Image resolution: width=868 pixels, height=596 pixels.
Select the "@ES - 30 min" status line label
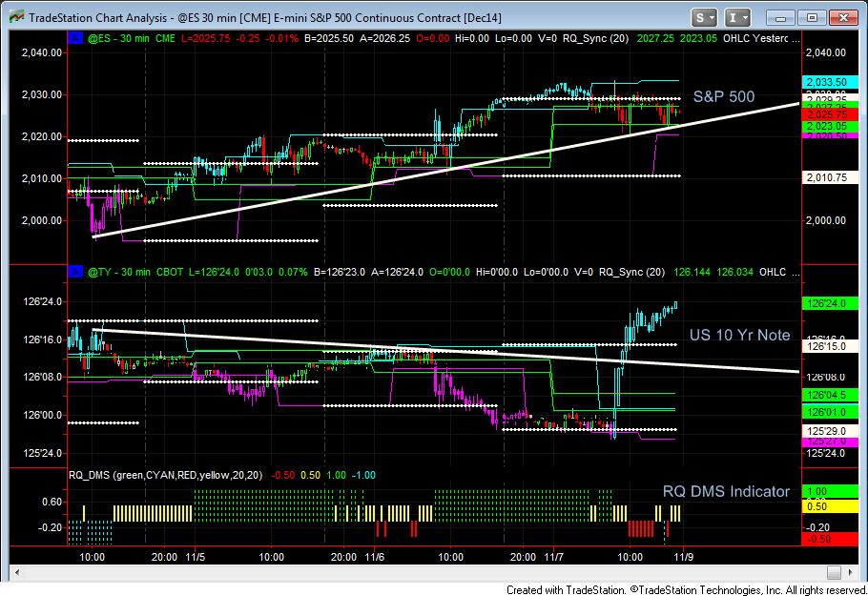tap(118, 39)
